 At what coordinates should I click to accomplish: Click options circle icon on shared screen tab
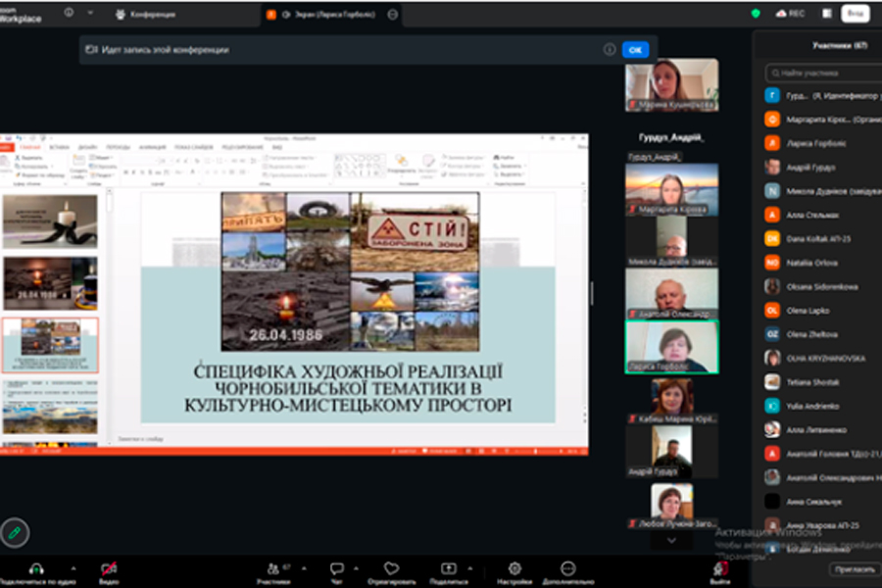pyautogui.click(x=393, y=15)
